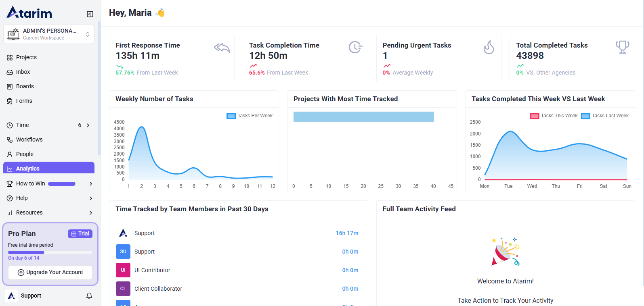Click the Pending Urgent Tasks flame icon
This screenshot has height=306, width=644.
tap(489, 48)
